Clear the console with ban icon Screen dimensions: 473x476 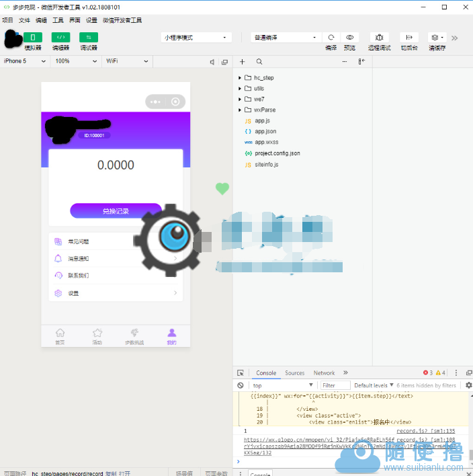pos(241,385)
